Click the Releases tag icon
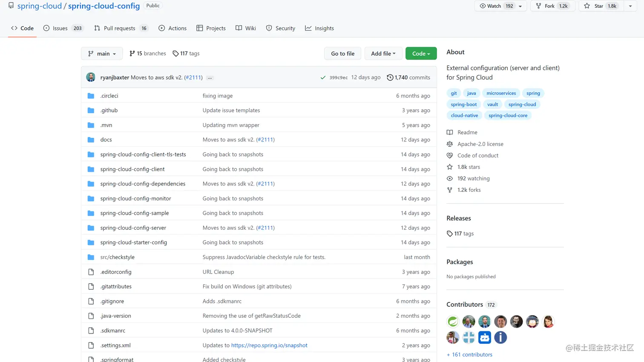This screenshot has height=362, width=644. (x=450, y=234)
